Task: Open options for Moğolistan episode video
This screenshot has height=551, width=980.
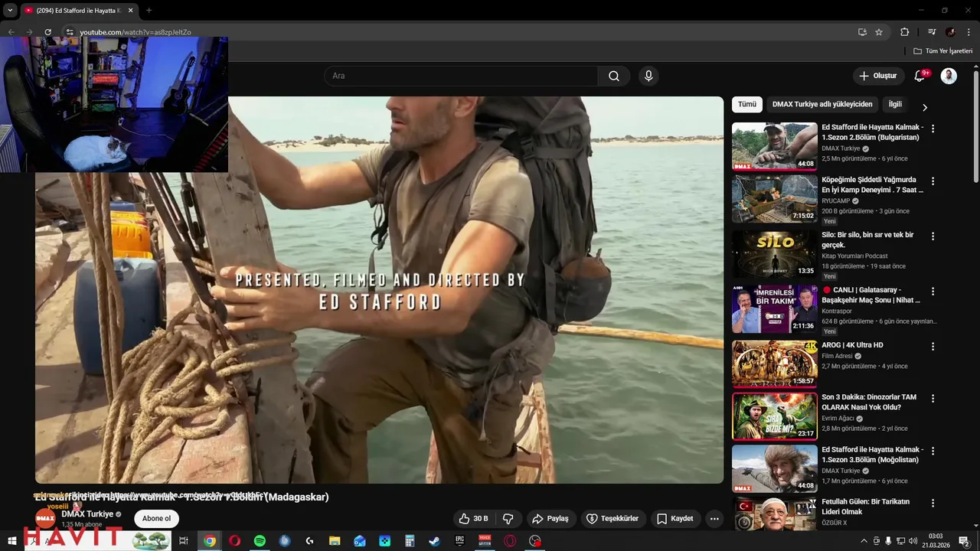Action: 933,451
